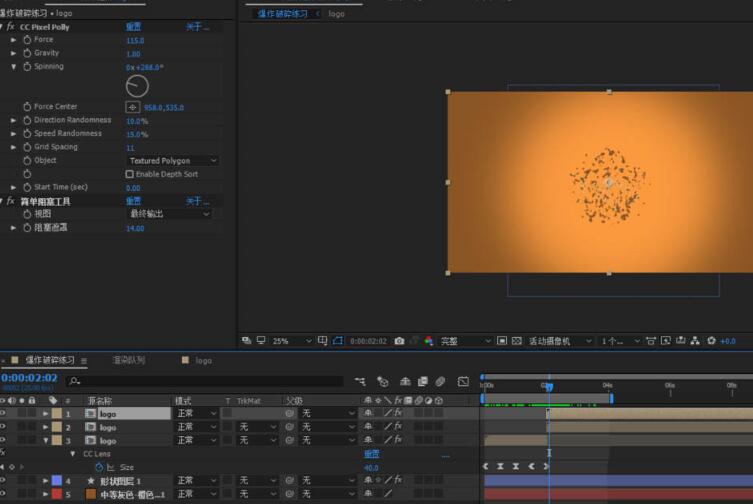Reset the 简单阻塞工具 effect
The image size is (753, 504).
click(x=134, y=201)
